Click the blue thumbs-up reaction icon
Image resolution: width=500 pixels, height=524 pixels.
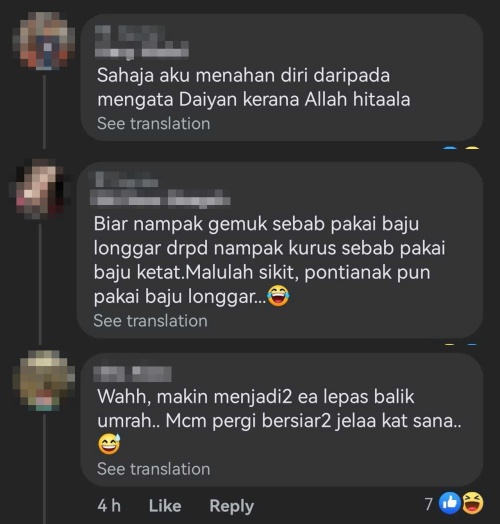coord(450,503)
